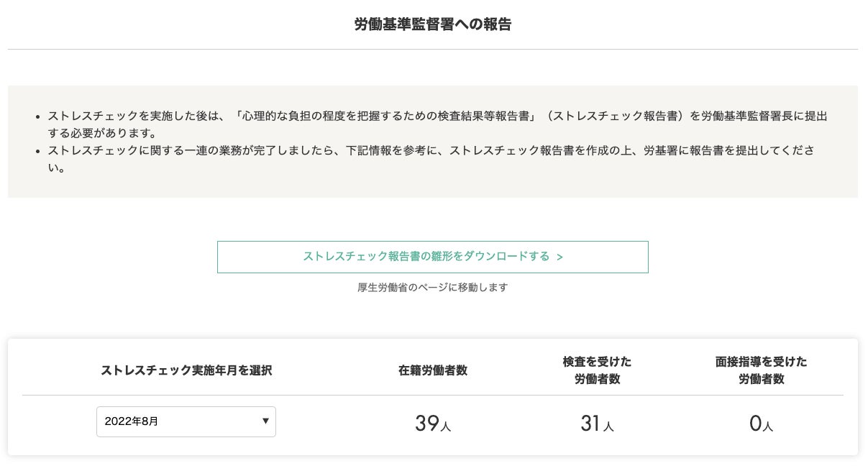This screenshot has height=466, width=868.
Task: Click the 厚生労働省のページに移動します caption
Action: pos(432,288)
